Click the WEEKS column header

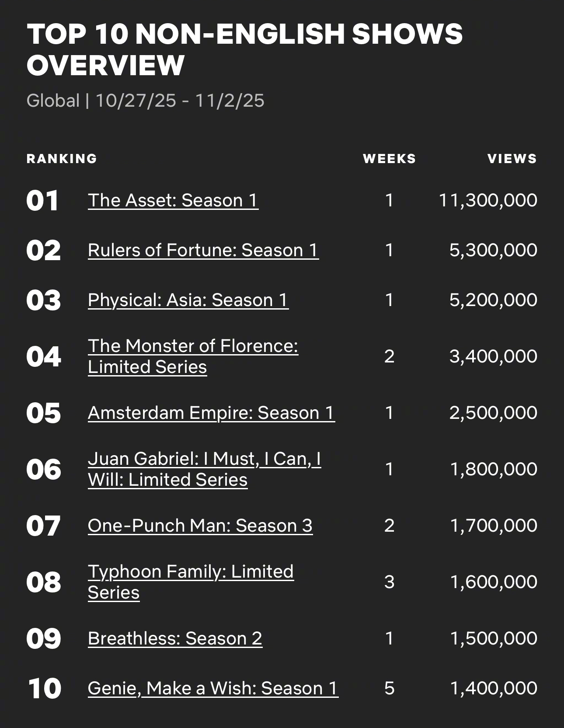pos(390,159)
